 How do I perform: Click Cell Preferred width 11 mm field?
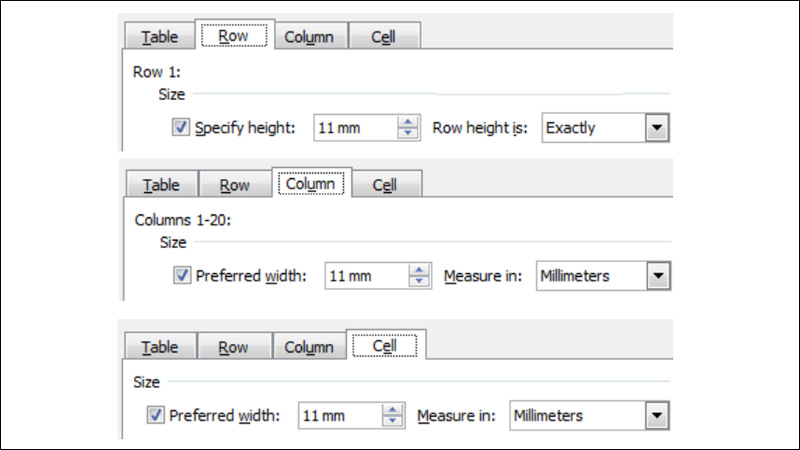[340, 416]
